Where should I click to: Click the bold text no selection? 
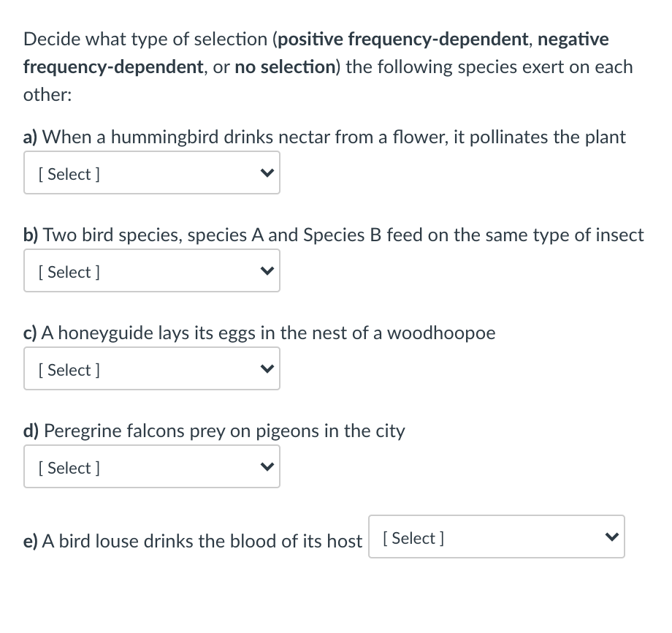click(284, 67)
